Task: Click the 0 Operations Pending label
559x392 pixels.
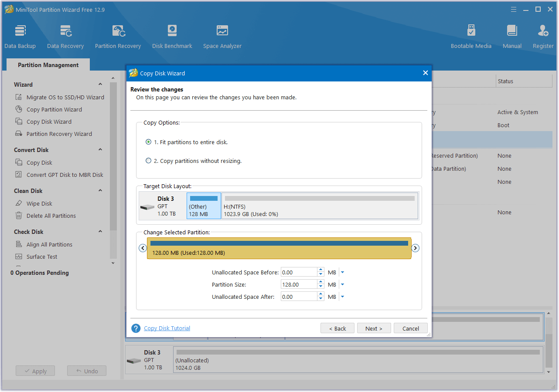Action: (40, 273)
